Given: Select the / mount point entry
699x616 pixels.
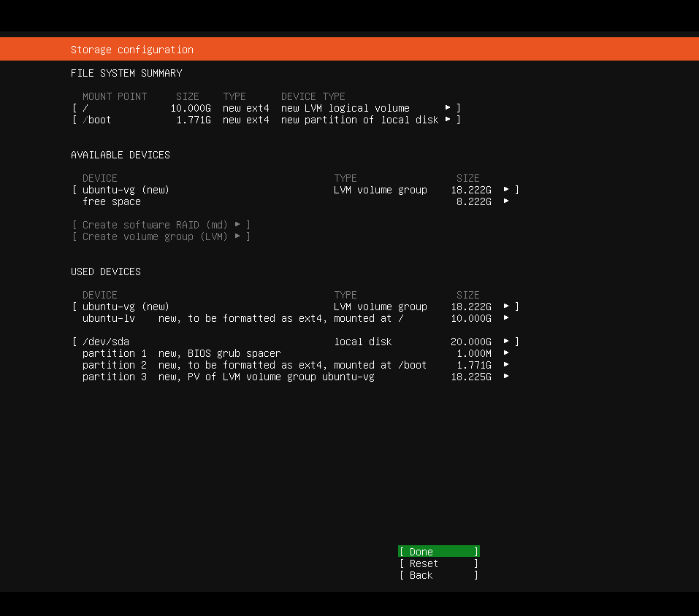Looking at the screenshot, I should coord(267,108).
